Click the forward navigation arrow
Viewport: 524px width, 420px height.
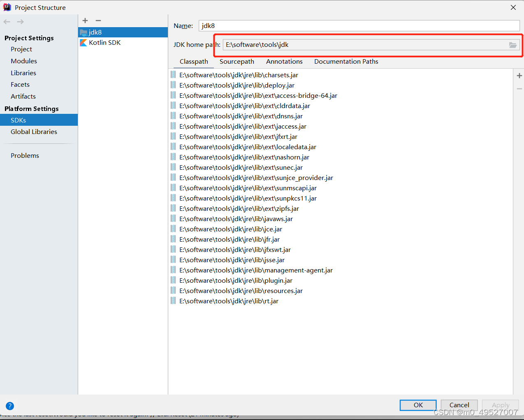pyautogui.click(x=20, y=22)
